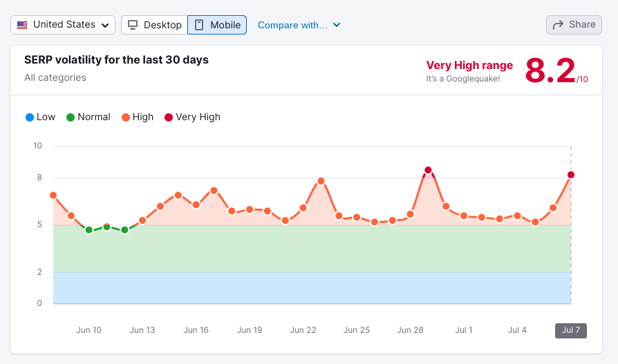Click the last red data point on Jul 7
The image size is (618, 364).
pyautogui.click(x=571, y=175)
